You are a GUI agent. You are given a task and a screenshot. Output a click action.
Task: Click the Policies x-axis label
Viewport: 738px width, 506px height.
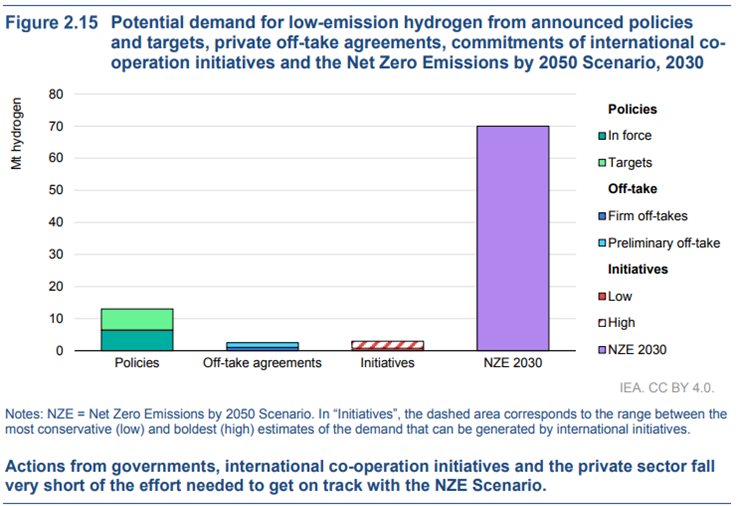point(137,363)
